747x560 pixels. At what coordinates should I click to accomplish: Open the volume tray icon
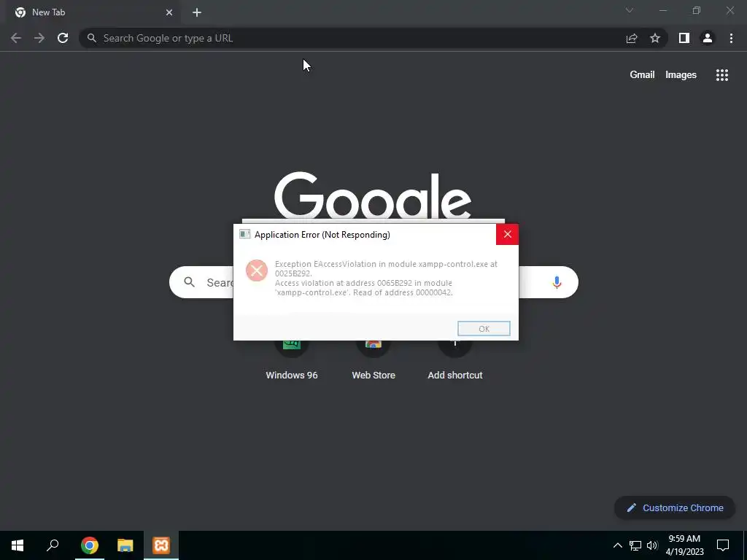(652, 545)
